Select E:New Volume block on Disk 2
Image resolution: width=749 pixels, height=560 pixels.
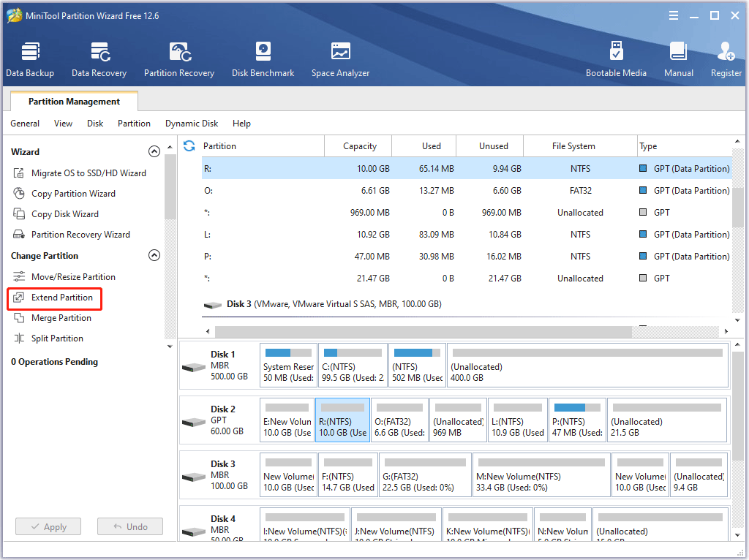(x=287, y=420)
